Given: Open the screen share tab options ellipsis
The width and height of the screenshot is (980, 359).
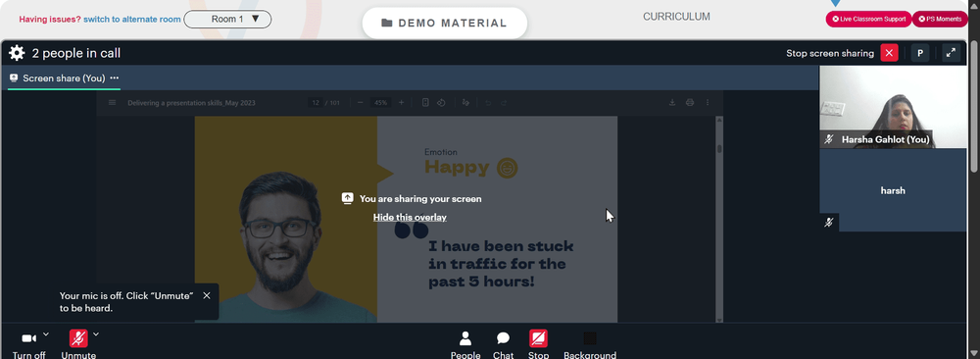Looking at the screenshot, I should 115,78.
